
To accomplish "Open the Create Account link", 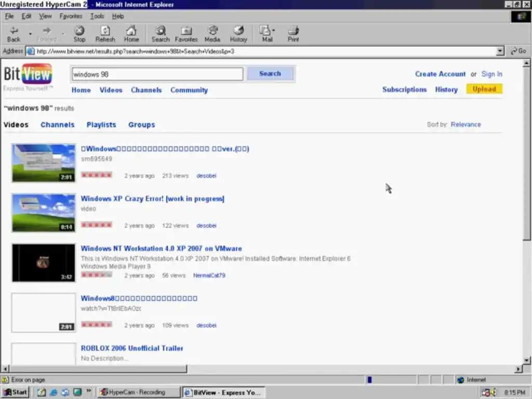I will (440, 74).
